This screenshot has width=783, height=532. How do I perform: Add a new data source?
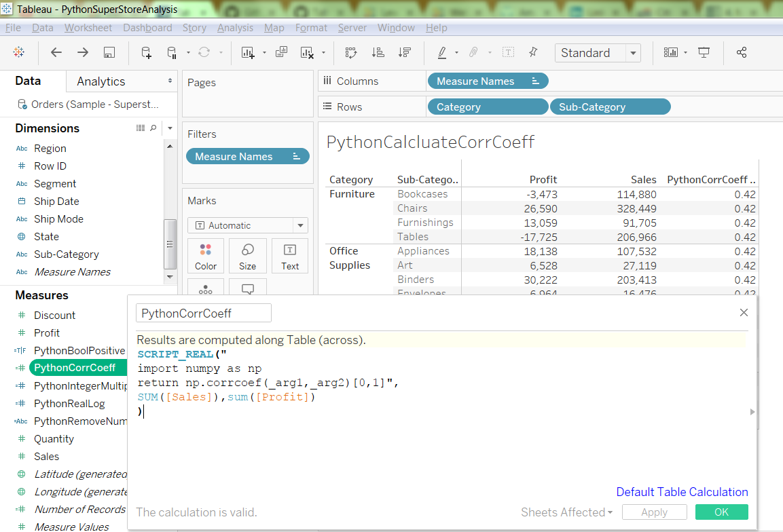pos(146,53)
